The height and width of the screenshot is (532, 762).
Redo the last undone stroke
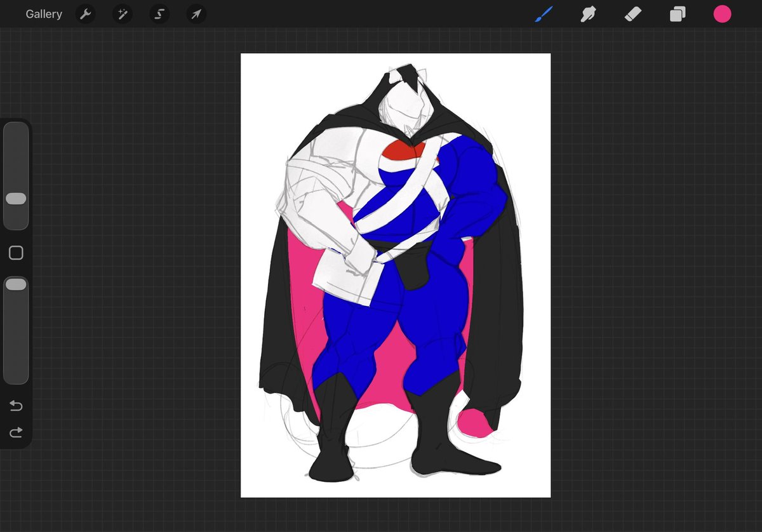(16, 432)
